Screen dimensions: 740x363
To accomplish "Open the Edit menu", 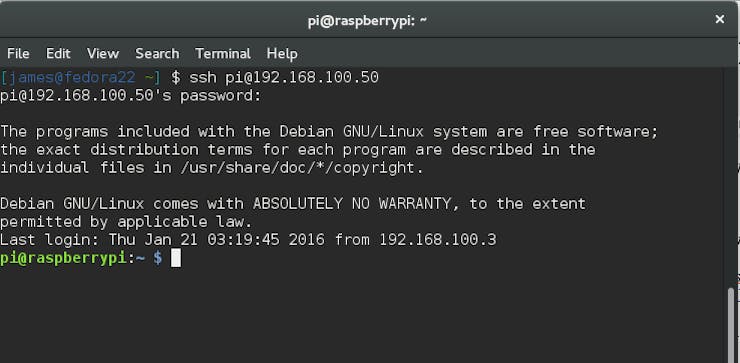I will [58, 53].
